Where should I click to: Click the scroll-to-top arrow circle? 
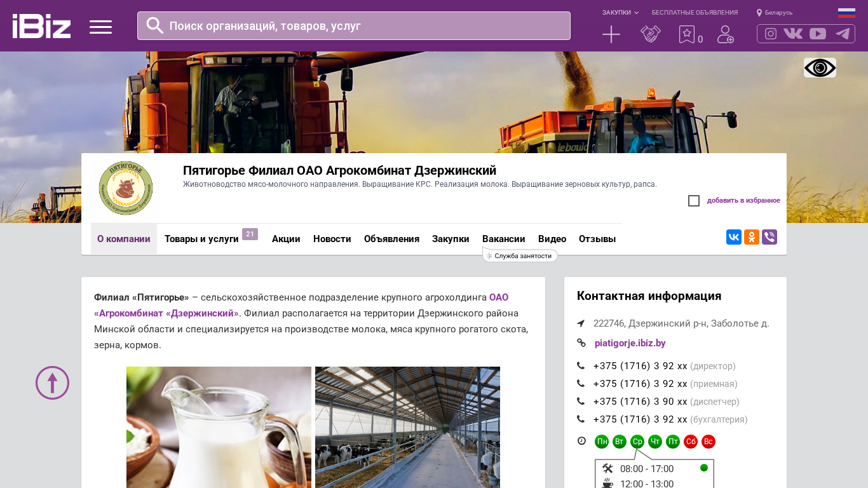[52, 383]
